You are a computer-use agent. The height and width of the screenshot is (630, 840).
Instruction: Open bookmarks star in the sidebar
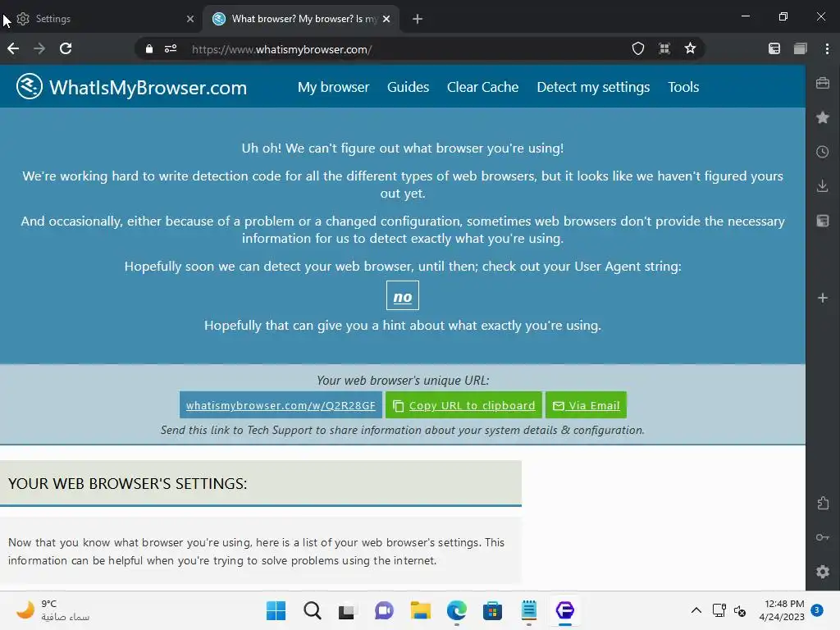[x=823, y=117]
